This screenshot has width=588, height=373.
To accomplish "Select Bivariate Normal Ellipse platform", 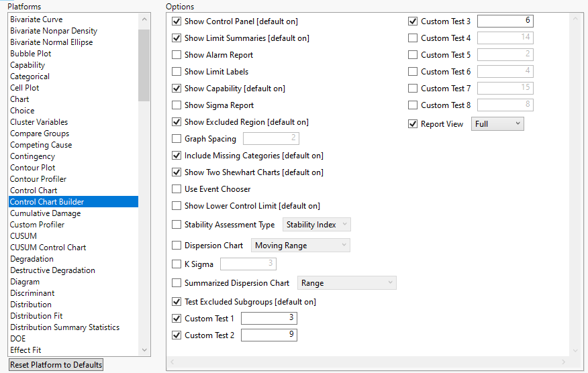I will 52,42.
